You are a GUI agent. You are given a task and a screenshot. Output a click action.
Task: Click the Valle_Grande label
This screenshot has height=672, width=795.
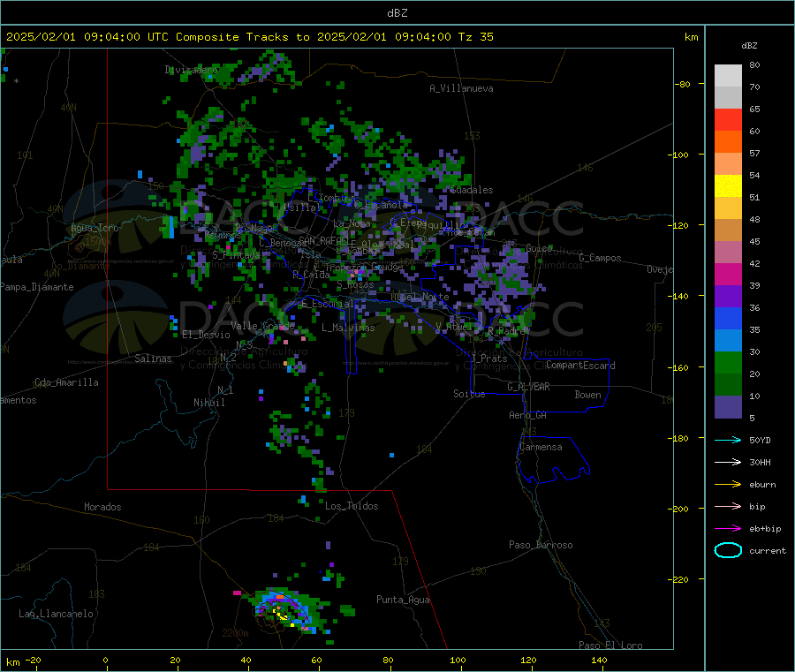[x=262, y=326]
